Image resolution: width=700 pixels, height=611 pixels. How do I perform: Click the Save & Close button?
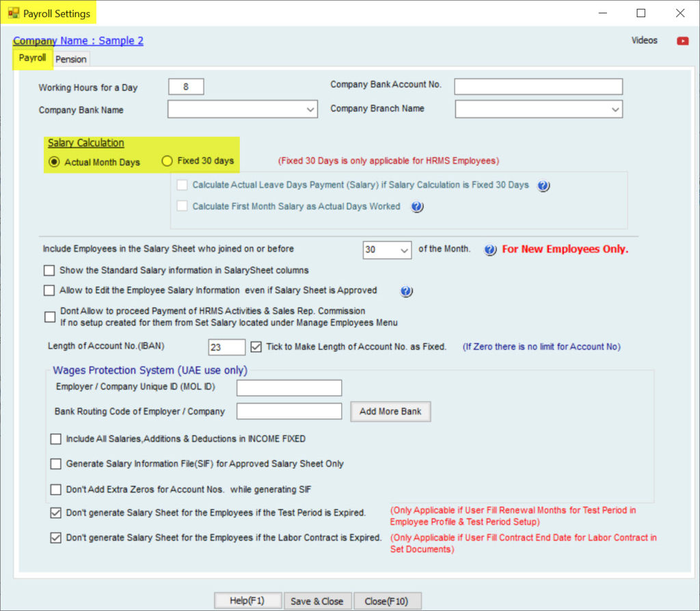(x=317, y=601)
